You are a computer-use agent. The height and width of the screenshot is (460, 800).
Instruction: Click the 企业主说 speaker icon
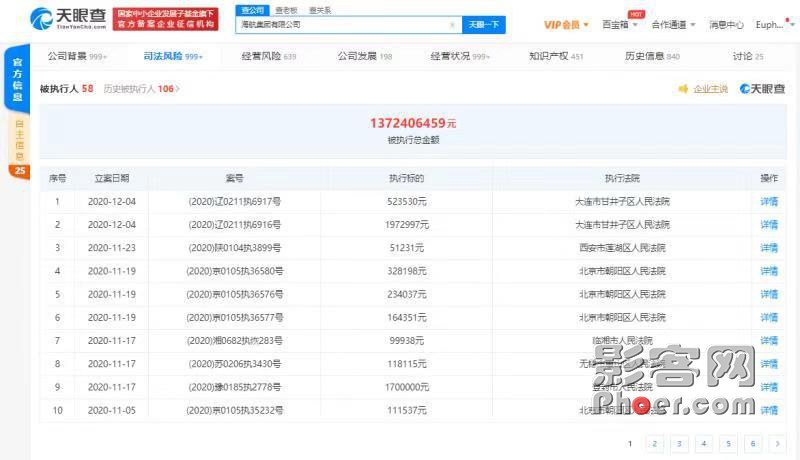tap(683, 89)
